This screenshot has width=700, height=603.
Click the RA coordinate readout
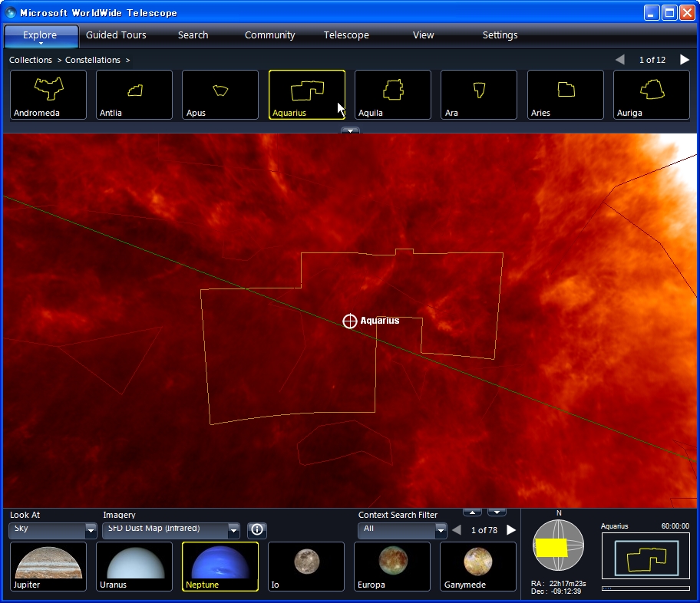click(x=559, y=583)
